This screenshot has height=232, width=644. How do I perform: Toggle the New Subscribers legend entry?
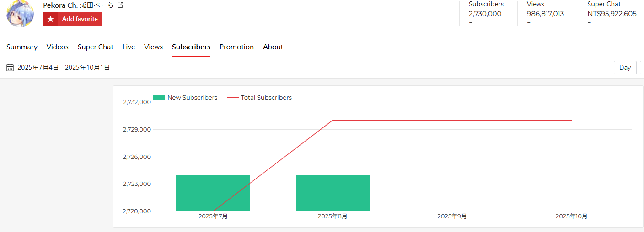pos(185,97)
